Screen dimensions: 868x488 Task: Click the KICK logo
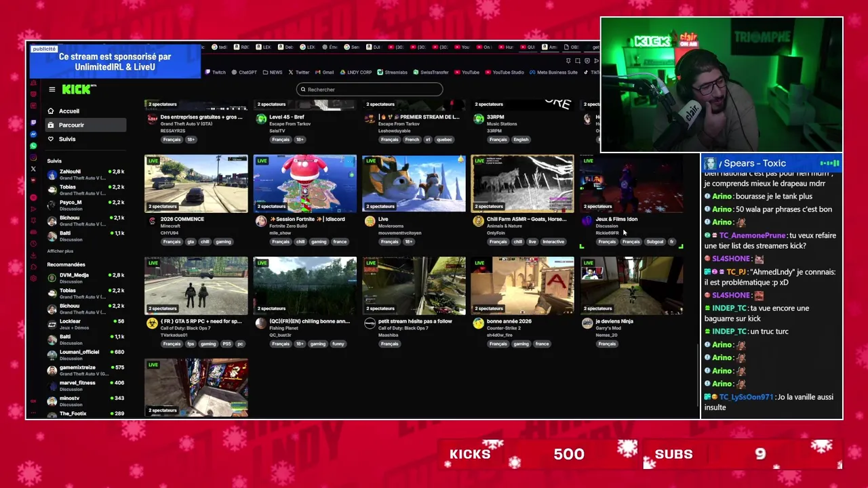78,89
